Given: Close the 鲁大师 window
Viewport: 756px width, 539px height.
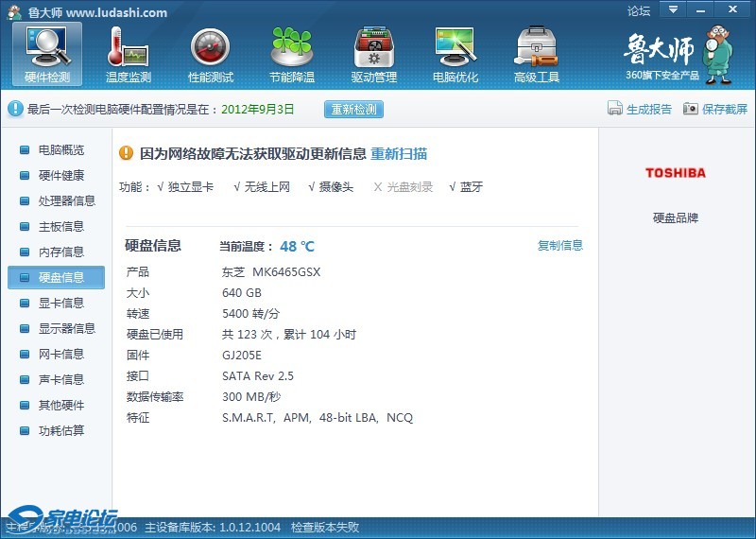Looking at the screenshot, I should click(x=733, y=9).
